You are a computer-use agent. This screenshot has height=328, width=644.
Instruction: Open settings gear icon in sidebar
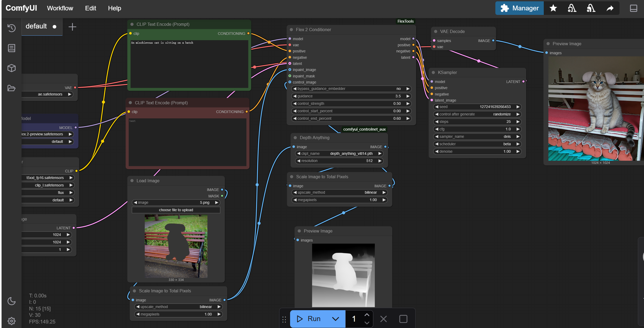11,321
